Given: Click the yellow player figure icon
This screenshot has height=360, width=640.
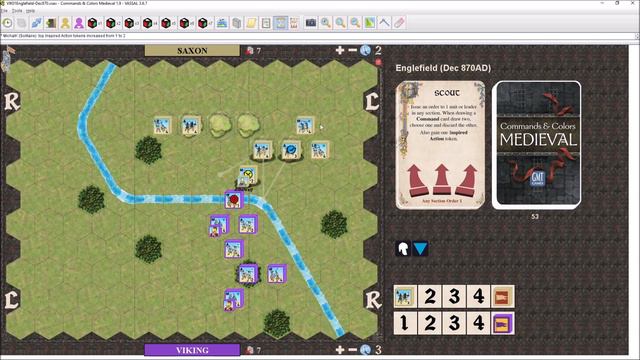Looking at the screenshot, I should point(65,23).
